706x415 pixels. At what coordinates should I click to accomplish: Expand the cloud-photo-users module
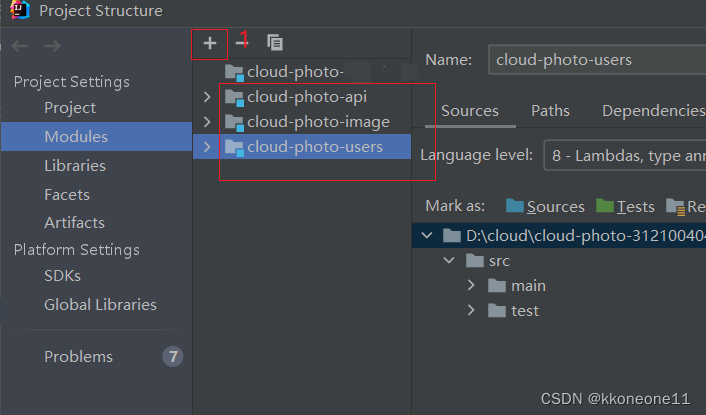[207, 147]
